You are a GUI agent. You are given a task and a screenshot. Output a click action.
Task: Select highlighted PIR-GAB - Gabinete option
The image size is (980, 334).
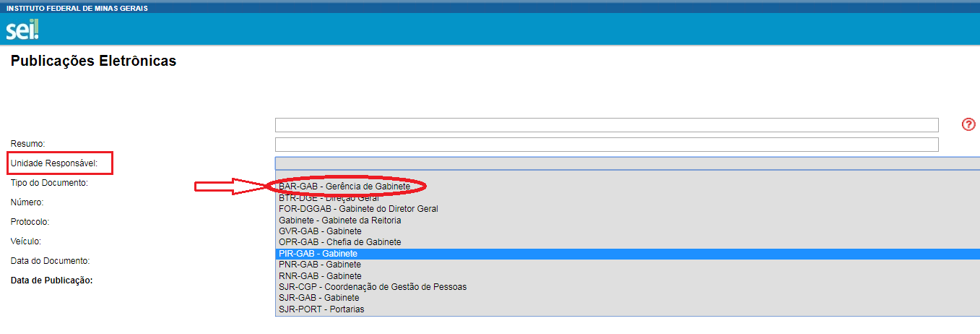click(x=318, y=254)
